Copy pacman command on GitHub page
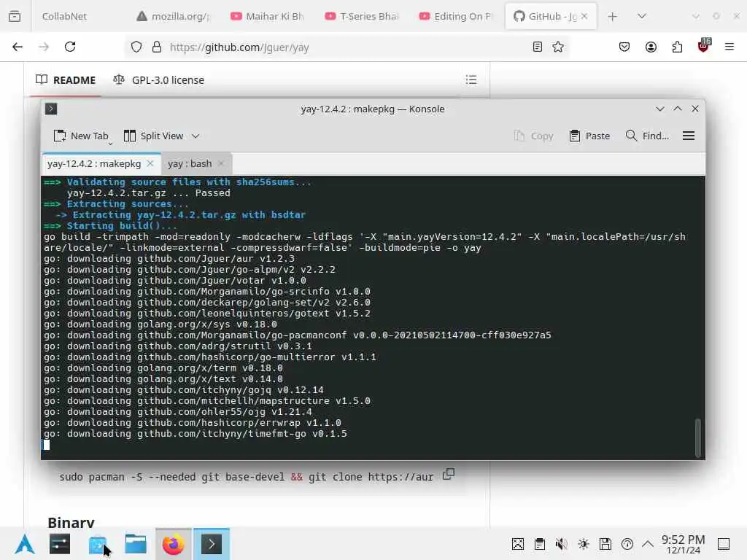This screenshot has height=560, width=747. click(x=449, y=474)
